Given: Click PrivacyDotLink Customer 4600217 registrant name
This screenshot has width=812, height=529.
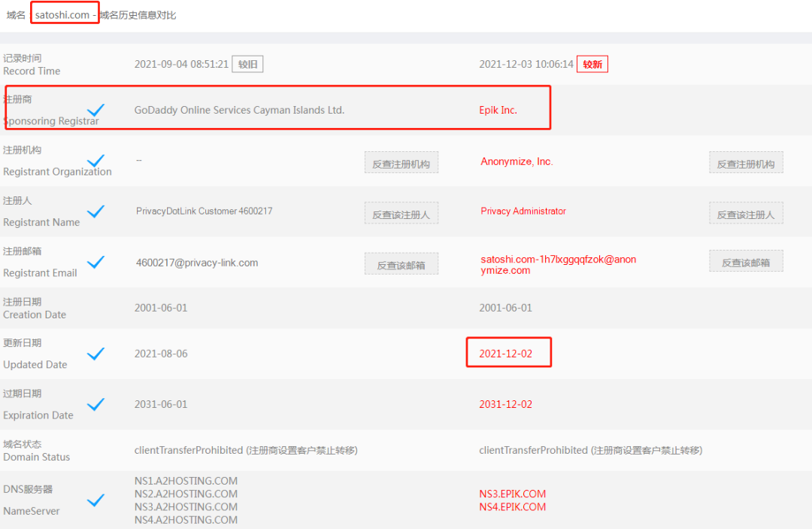Looking at the screenshot, I should click(x=204, y=211).
